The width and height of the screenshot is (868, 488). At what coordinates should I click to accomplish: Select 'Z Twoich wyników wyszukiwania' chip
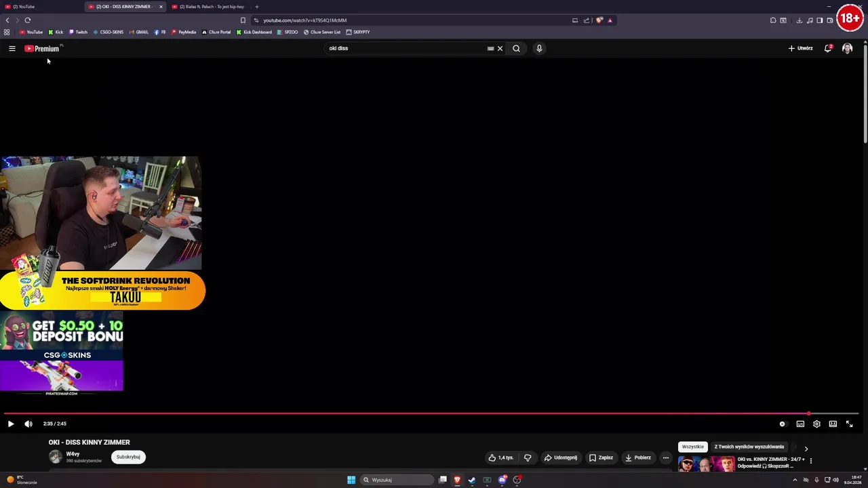[x=749, y=447]
